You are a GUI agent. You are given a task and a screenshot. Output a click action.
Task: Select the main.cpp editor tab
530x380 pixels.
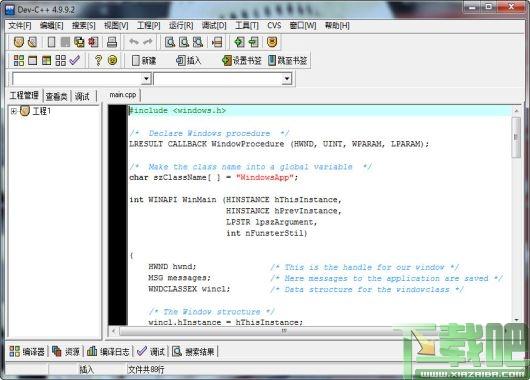tap(123, 95)
